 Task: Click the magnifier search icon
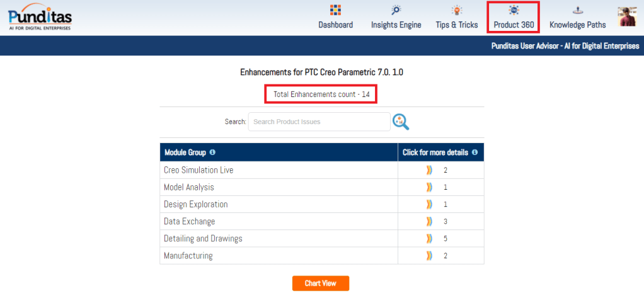point(401,122)
